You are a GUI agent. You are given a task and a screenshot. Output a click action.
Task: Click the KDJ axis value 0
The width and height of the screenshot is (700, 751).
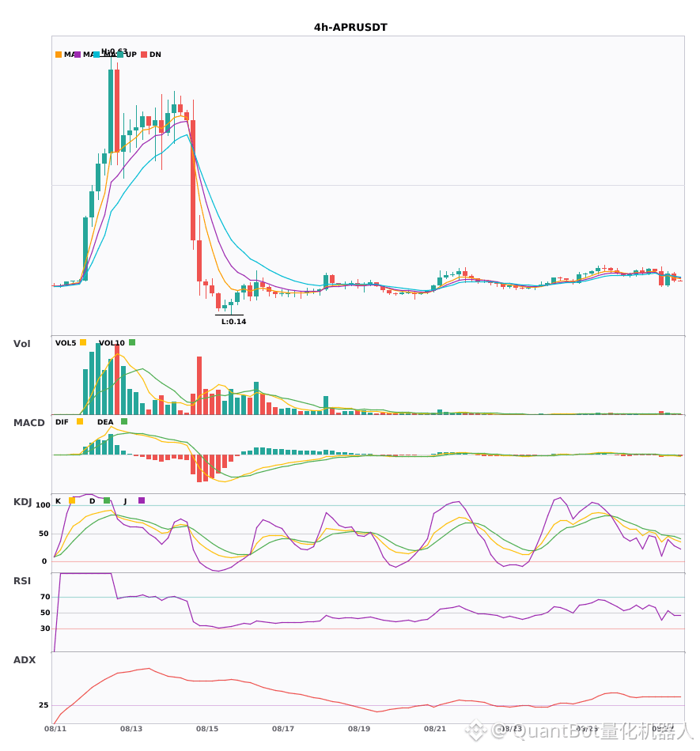(x=44, y=561)
